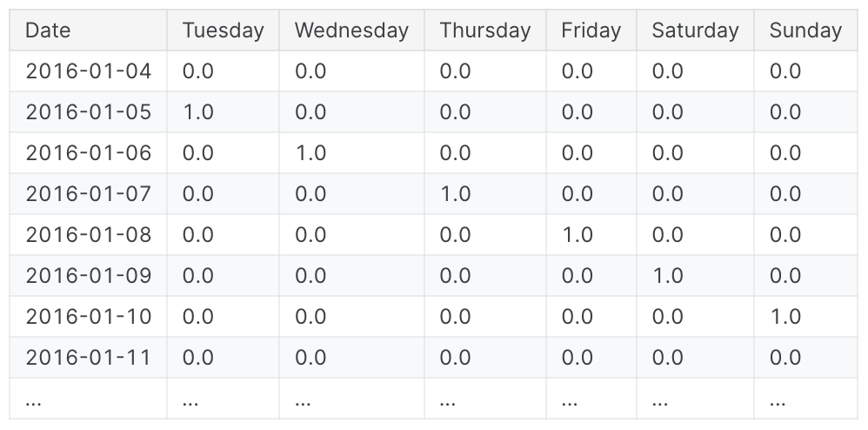
Task: Click the 2016-01-07 date cell
Action: (88, 194)
